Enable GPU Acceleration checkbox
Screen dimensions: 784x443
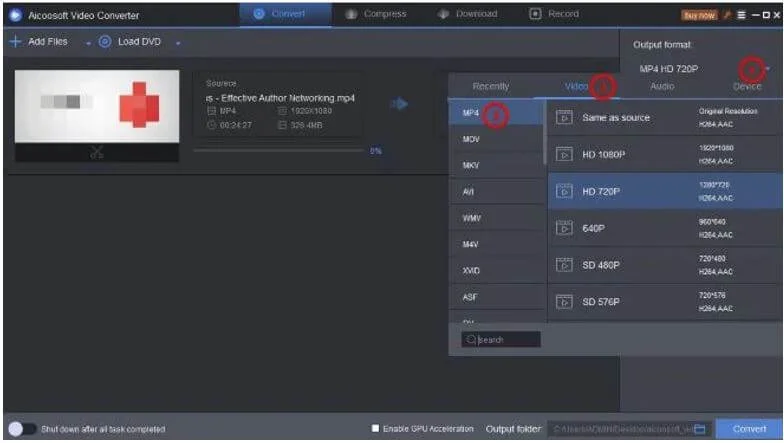(x=376, y=429)
